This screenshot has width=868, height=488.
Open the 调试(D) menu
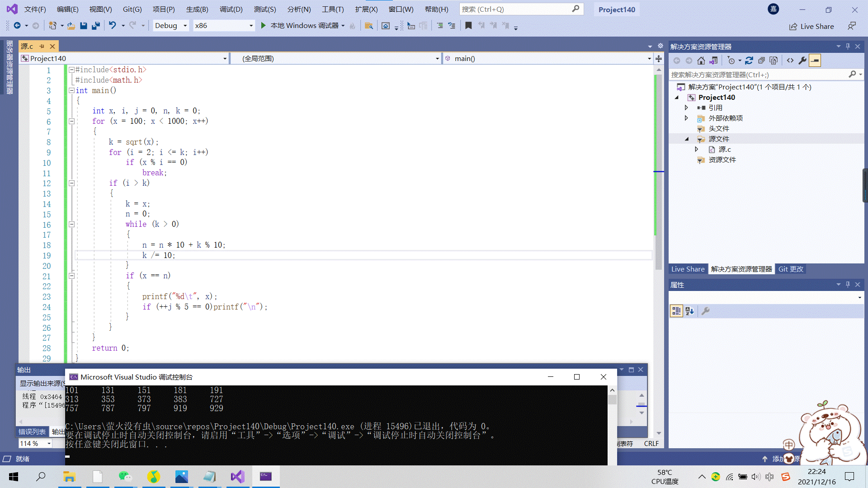click(231, 9)
